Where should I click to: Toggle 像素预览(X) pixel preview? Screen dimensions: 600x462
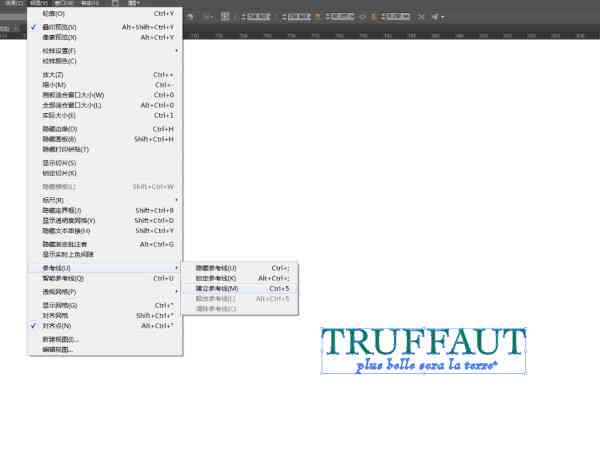(x=105, y=38)
